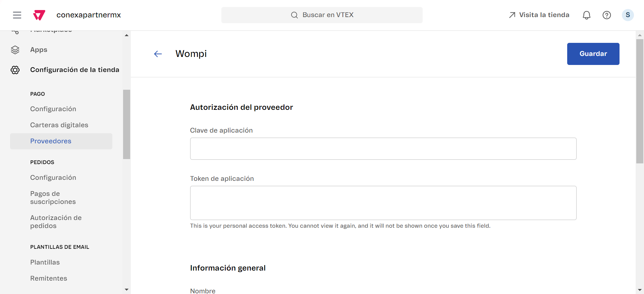Focus the Clave de aplicación field

tap(383, 149)
